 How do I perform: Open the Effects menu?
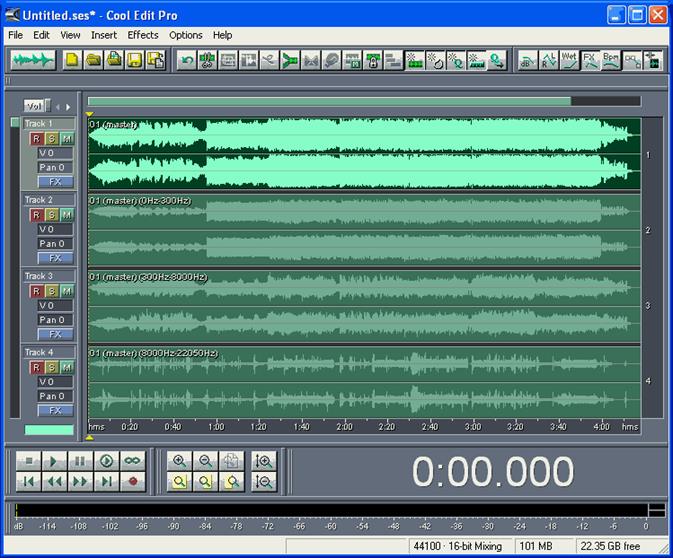pos(143,35)
